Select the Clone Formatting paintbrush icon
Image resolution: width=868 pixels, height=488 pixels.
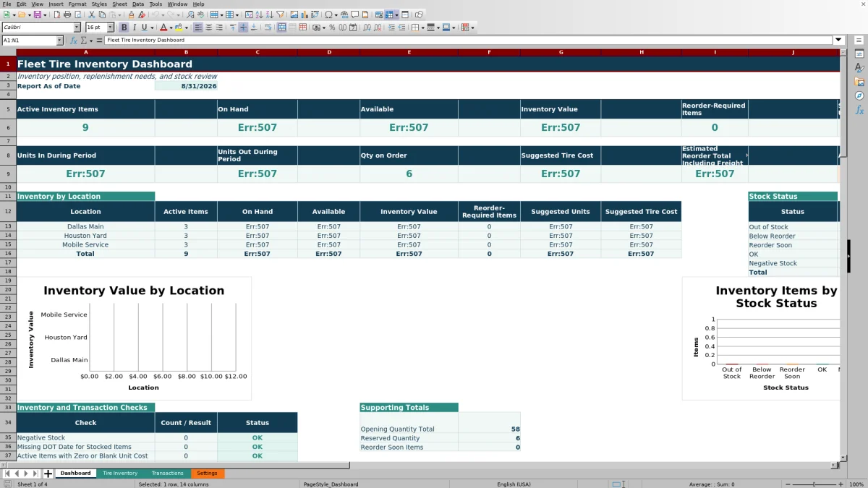coord(131,14)
